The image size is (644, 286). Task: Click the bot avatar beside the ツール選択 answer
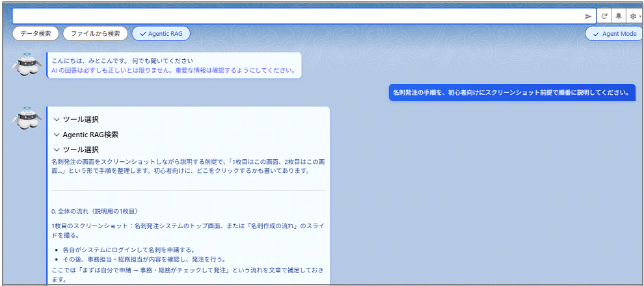(27, 118)
